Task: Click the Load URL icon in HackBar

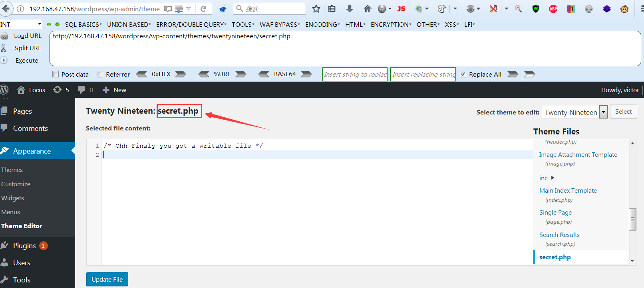Action: point(4,36)
